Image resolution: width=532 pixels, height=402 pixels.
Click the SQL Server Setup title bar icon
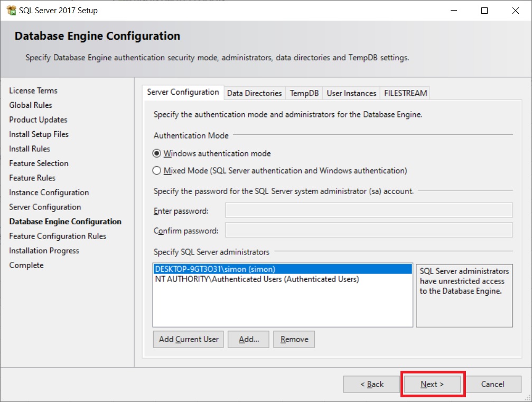click(x=11, y=11)
